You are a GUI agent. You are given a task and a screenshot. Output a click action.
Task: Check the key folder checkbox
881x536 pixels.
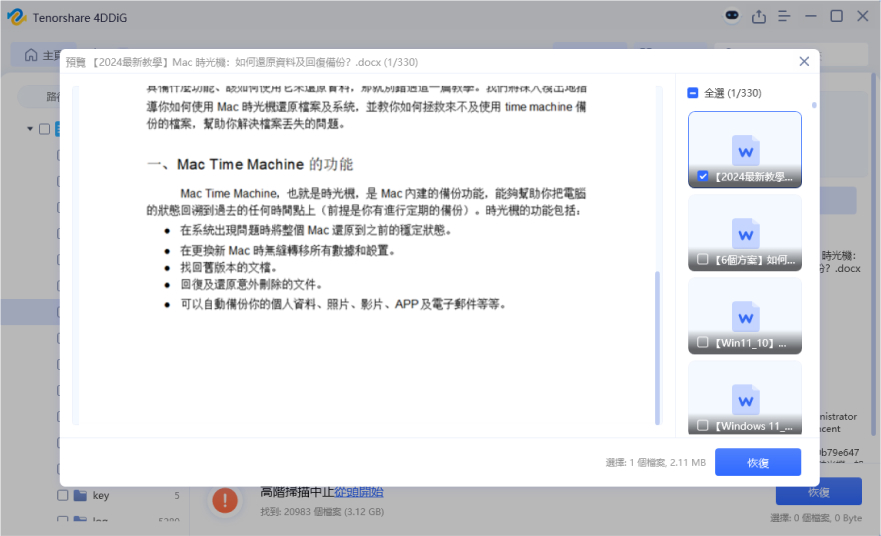(63, 496)
